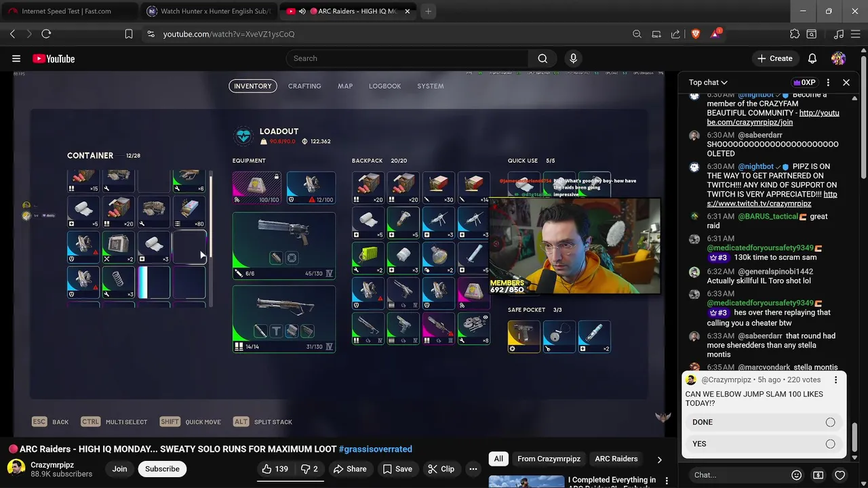Open the 0XP channel points badge
This screenshot has height=488, width=868.
(804, 83)
